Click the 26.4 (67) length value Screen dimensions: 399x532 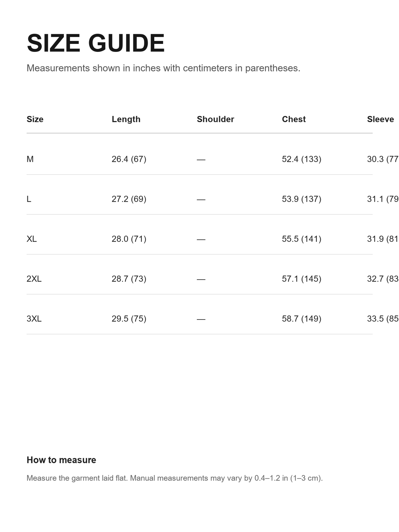point(129,159)
